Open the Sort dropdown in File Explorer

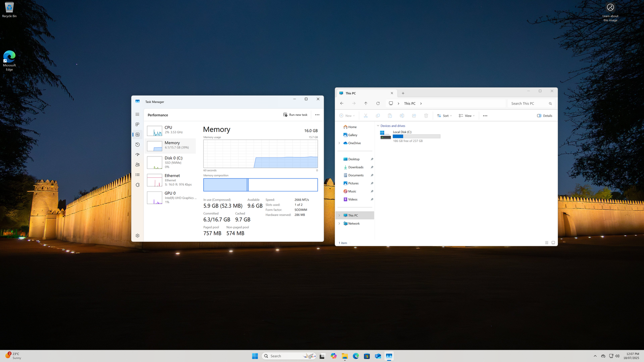coord(444,116)
